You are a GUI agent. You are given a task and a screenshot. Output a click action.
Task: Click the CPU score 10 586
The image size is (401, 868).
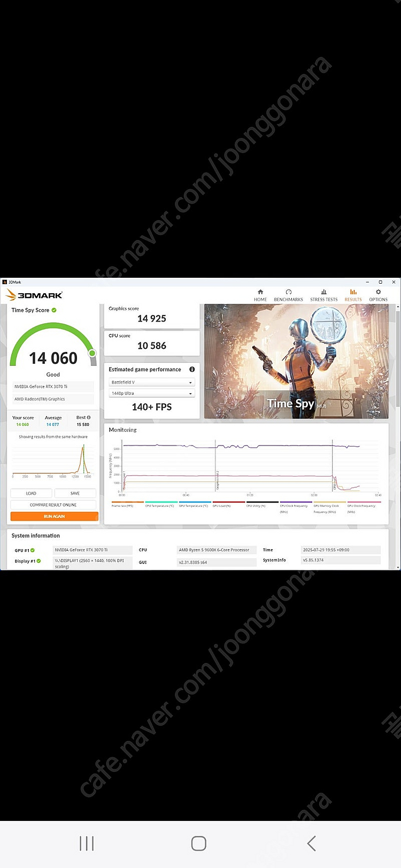tap(152, 346)
